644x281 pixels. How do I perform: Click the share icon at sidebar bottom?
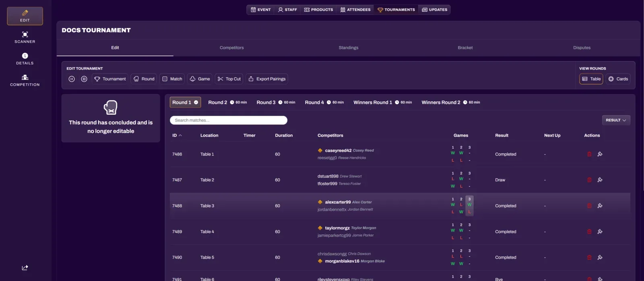(25, 268)
